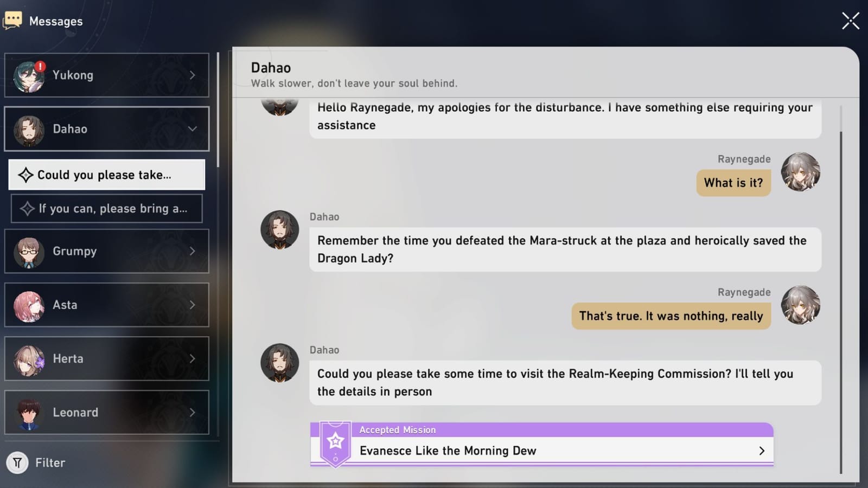Click Asta's pink-haired avatar
The image size is (868, 488).
coord(29,305)
